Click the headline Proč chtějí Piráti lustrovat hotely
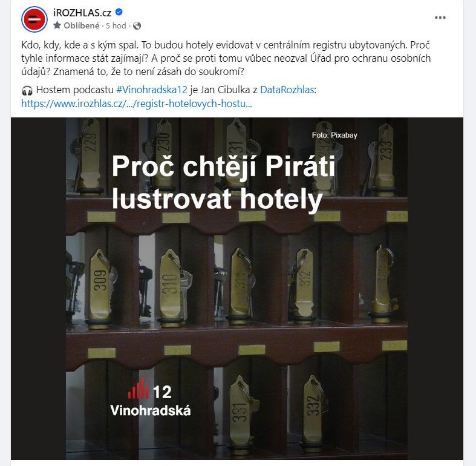 click(x=223, y=182)
